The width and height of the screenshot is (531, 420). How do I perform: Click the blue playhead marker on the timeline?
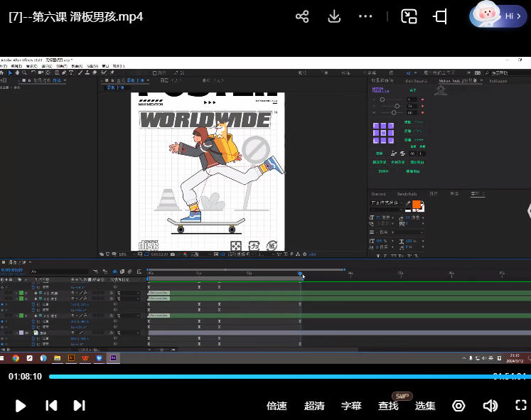pyautogui.click(x=300, y=274)
